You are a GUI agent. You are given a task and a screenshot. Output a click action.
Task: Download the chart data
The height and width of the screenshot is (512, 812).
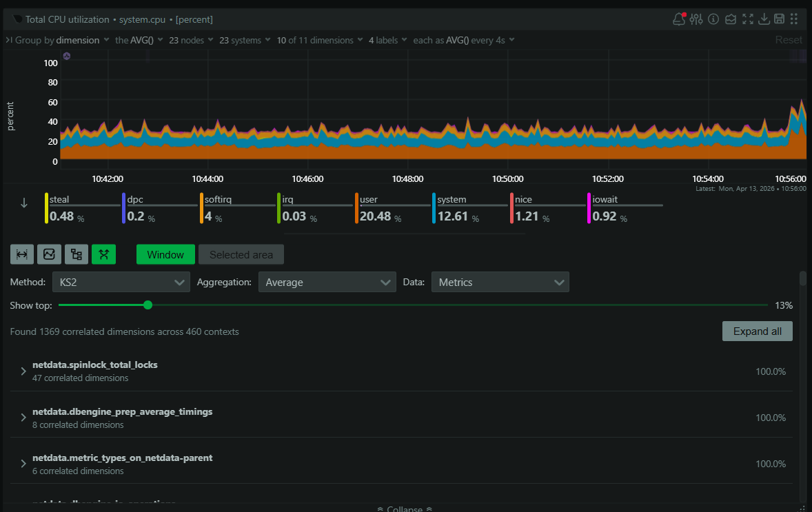(x=764, y=19)
